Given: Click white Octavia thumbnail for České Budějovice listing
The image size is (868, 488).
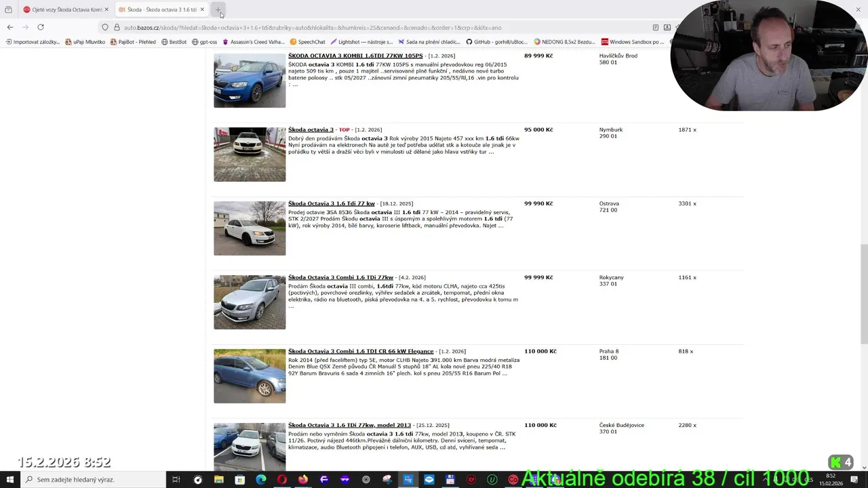Looking at the screenshot, I should (250, 447).
